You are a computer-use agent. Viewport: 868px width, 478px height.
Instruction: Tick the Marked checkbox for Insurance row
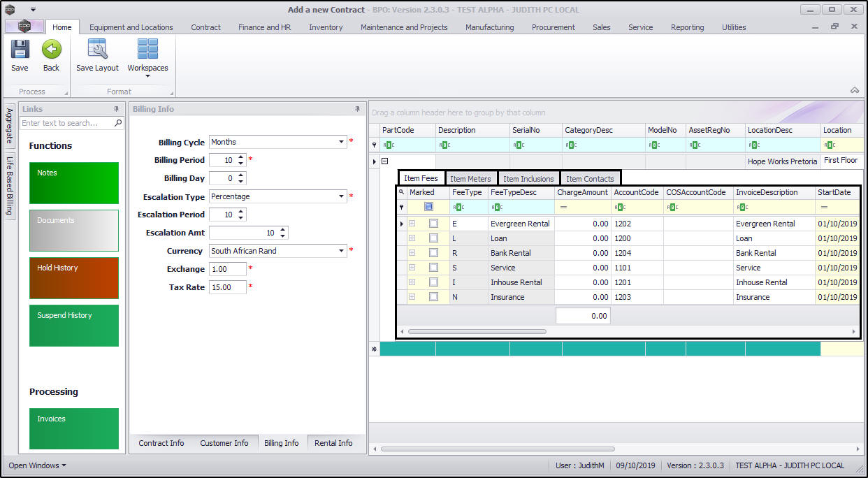tap(433, 297)
